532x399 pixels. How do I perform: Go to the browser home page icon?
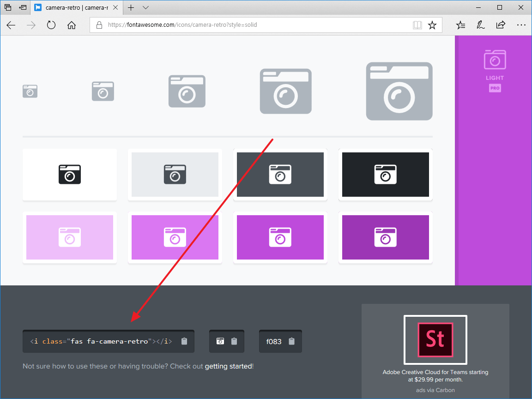click(x=71, y=25)
